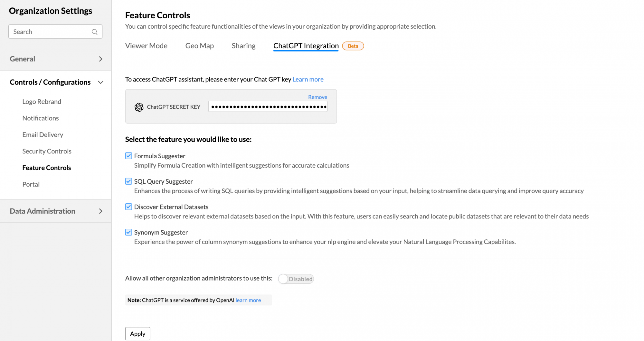Go to the Sharing tab
Viewport: 644px width, 341px height.
(x=243, y=46)
